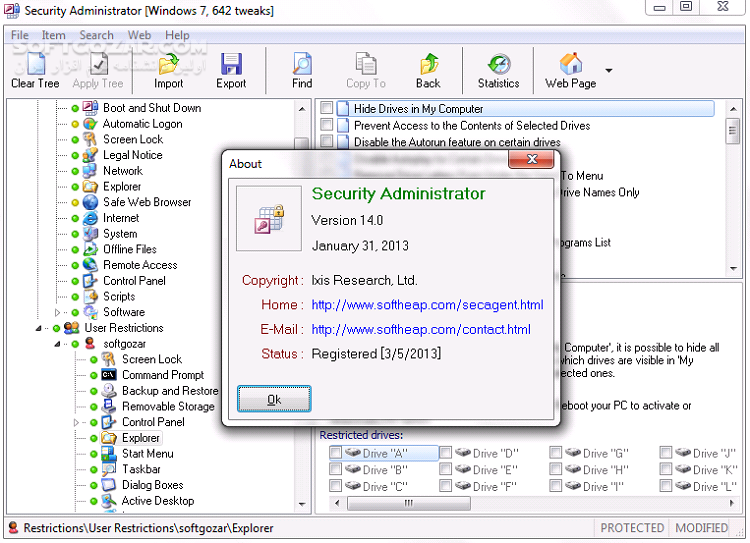This screenshot has width=750, height=543.
Task: Open the softheap secagent.html home link
Action: pos(427,305)
